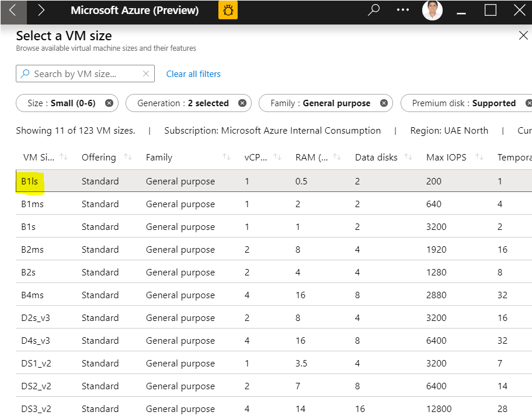This screenshot has height=419, width=532.
Task: Remove the Generation filter chip
Action: [242, 103]
